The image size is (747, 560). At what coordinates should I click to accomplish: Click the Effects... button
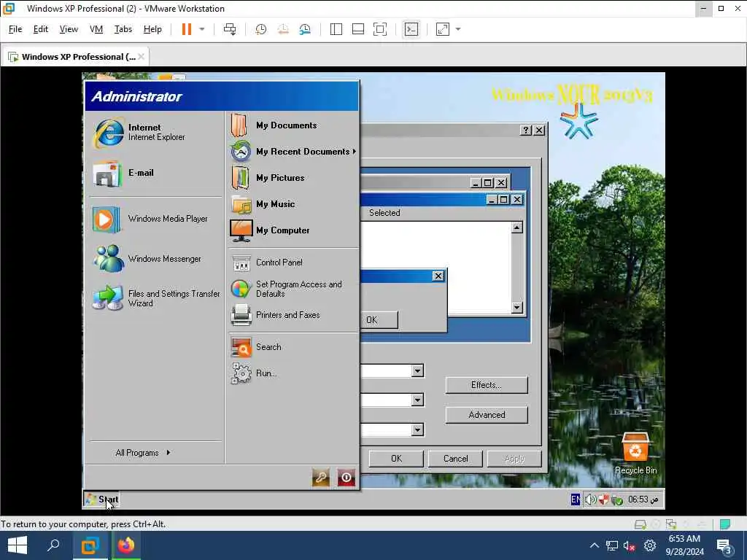487,385
